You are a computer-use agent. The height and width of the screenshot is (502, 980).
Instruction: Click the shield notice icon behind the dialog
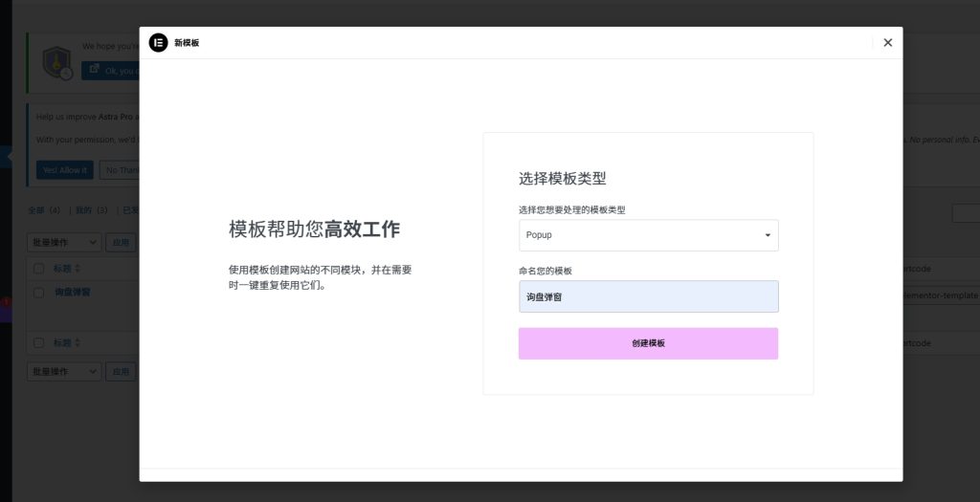[57, 63]
